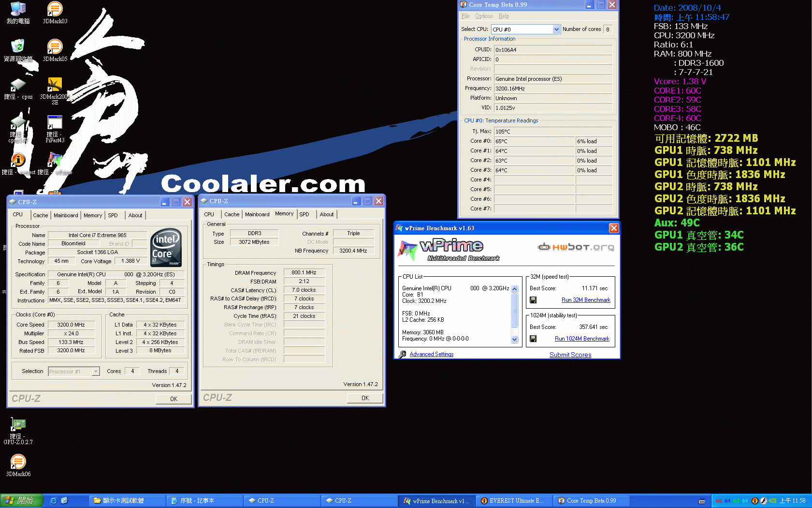Launch the cpuz shortcut on desktop
Image resolution: width=812 pixels, height=508 pixels.
tap(18, 89)
